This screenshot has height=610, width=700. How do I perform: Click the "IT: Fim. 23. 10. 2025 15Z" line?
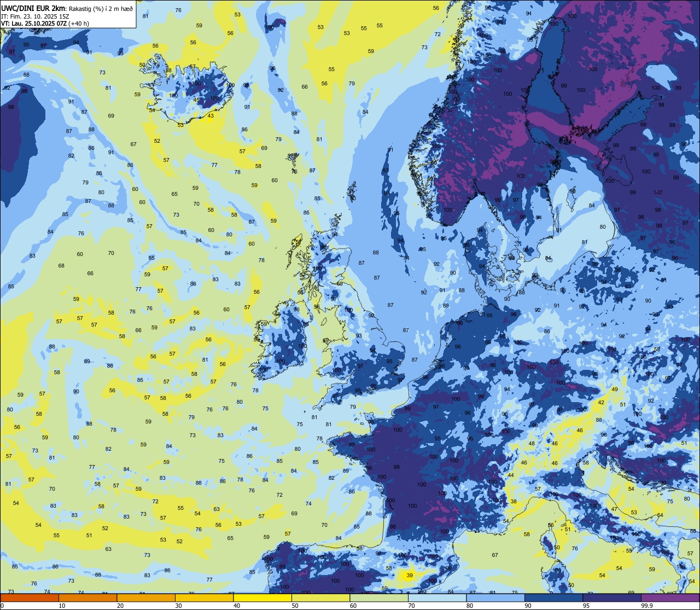tap(35, 16)
